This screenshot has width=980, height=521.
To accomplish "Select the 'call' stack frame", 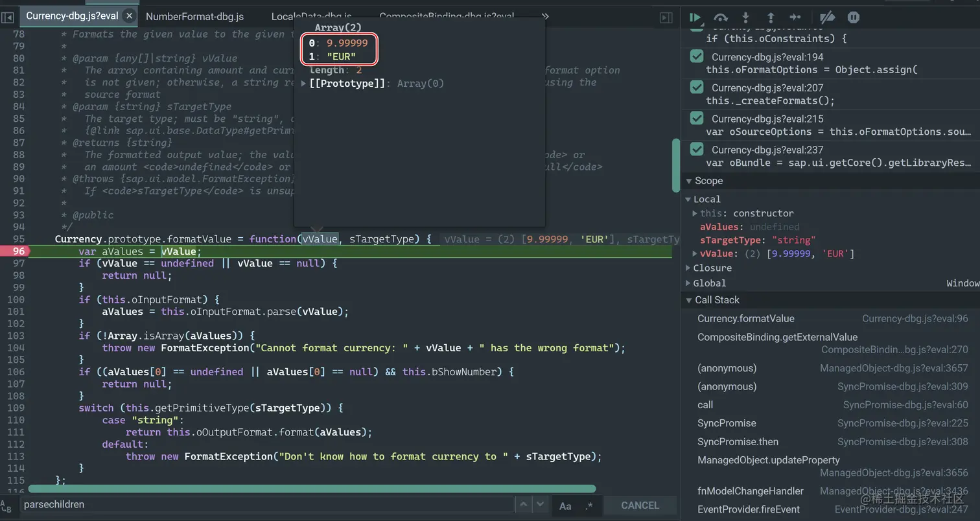I will pos(705,405).
